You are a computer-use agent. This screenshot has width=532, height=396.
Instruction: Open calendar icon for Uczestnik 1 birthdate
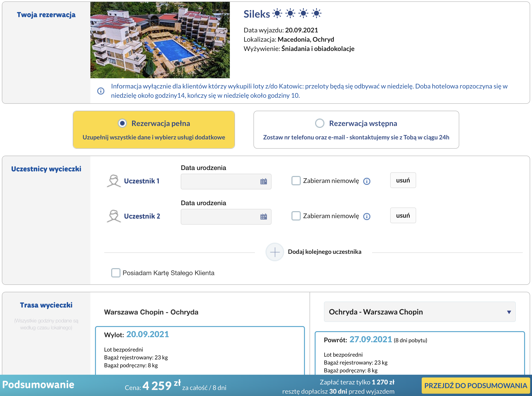point(263,182)
